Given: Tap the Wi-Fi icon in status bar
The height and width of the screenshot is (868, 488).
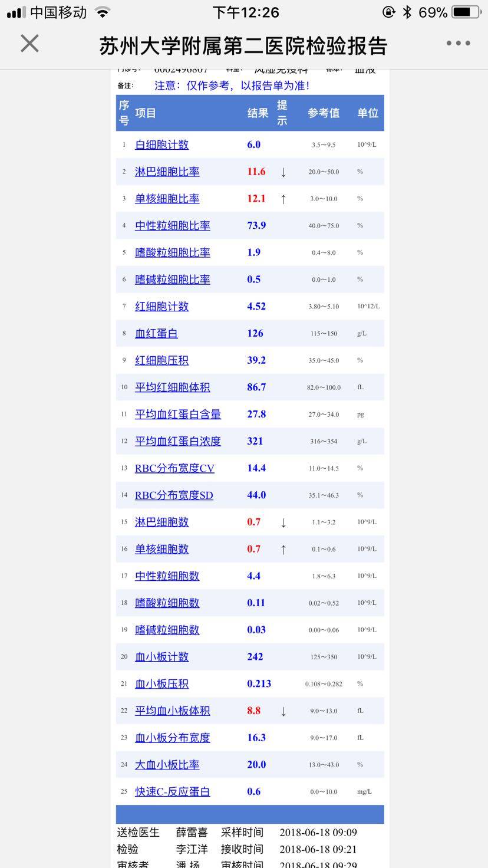Looking at the screenshot, I should pos(103,12).
